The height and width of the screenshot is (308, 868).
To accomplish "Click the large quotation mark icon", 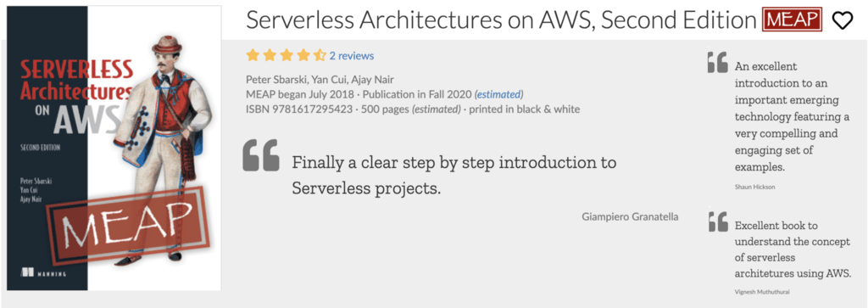I will 261,155.
